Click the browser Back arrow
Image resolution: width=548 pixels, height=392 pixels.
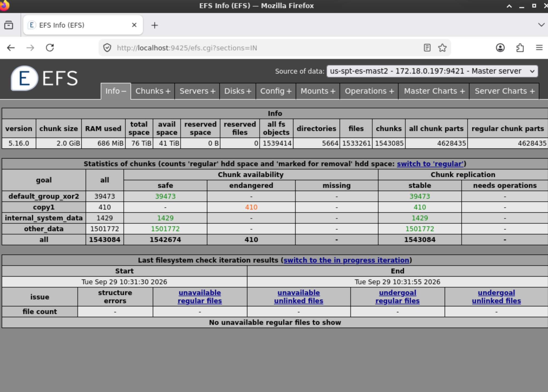coord(11,48)
